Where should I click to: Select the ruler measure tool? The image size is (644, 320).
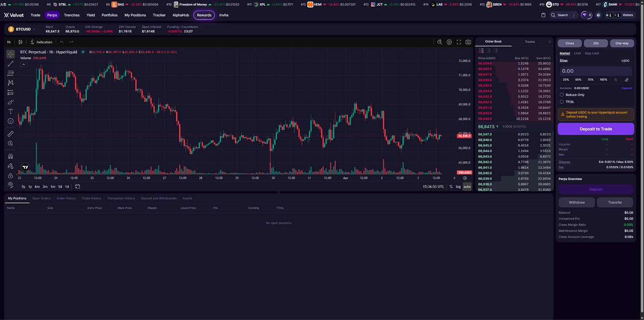11,133
